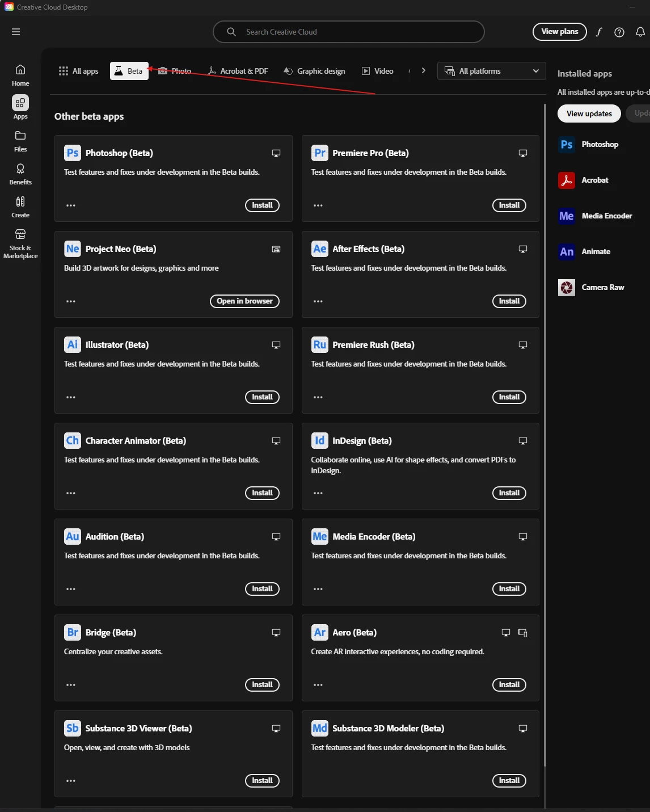650x812 pixels.
Task: Click the Premiere Pro (Beta) app icon
Action: pos(320,153)
